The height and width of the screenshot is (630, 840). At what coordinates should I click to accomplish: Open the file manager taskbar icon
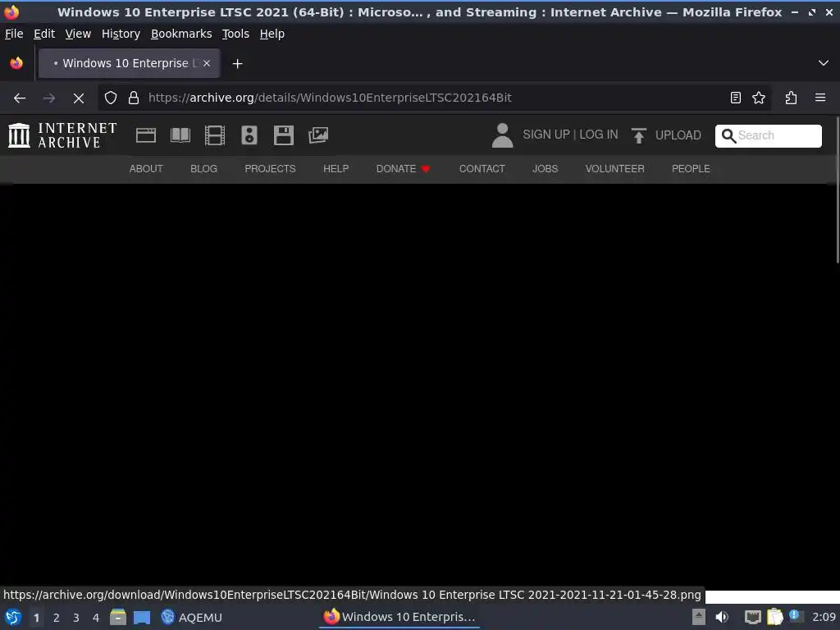point(118,617)
